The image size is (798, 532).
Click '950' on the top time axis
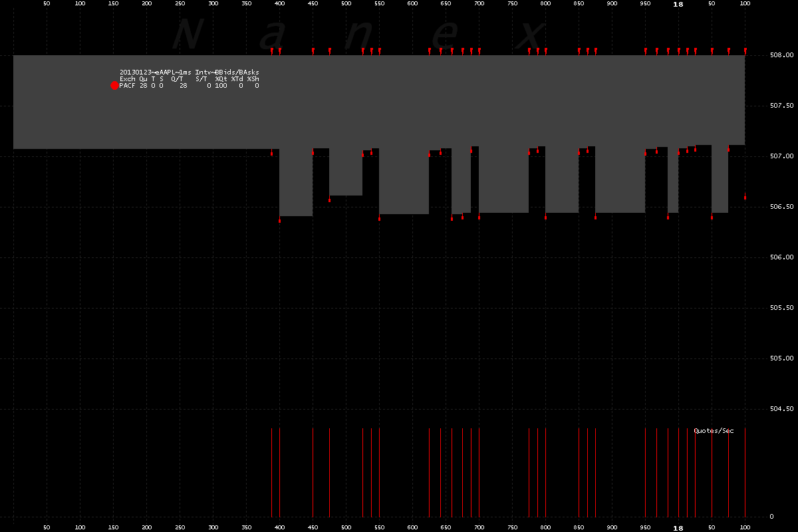tap(645, 4)
